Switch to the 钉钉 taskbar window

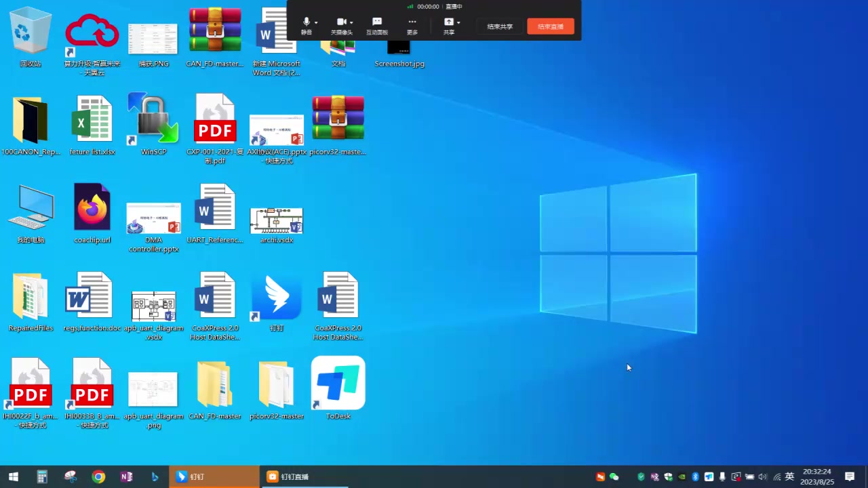tap(214, 476)
